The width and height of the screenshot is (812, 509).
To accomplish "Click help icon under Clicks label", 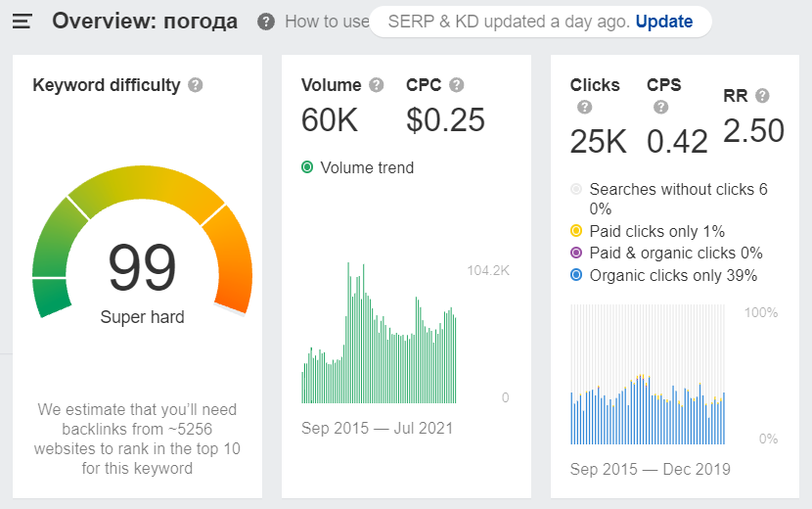I will click(584, 108).
